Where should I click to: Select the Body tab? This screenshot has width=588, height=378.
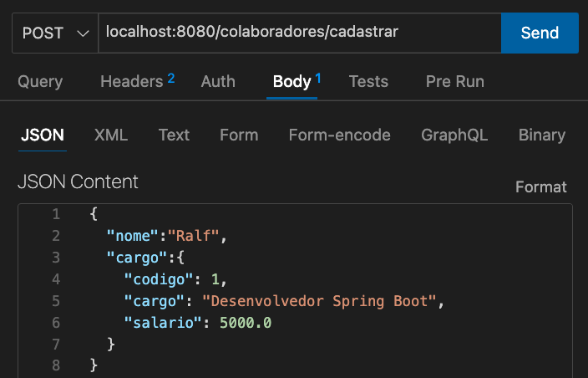(292, 81)
